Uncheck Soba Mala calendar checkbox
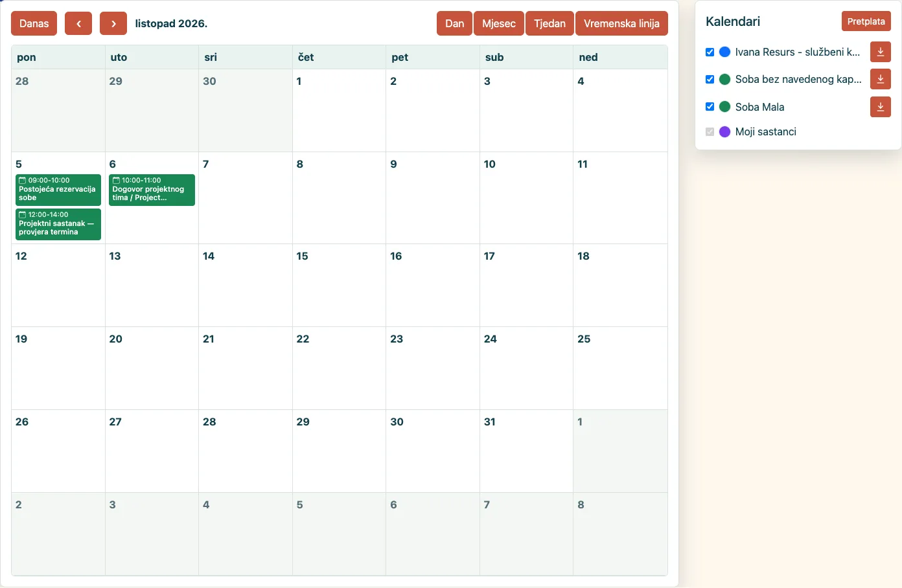Image resolution: width=902 pixels, height=588 pixels. (710, 107)
